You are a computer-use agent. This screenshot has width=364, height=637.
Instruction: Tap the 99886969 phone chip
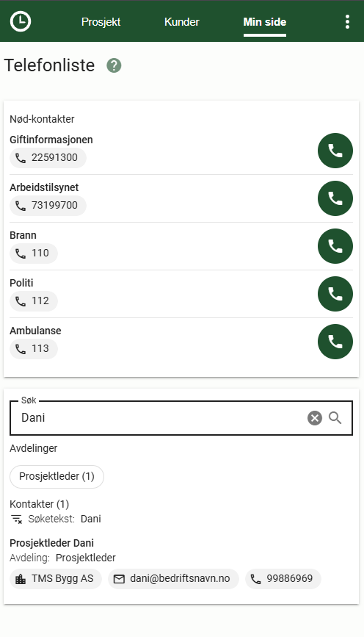283,579
